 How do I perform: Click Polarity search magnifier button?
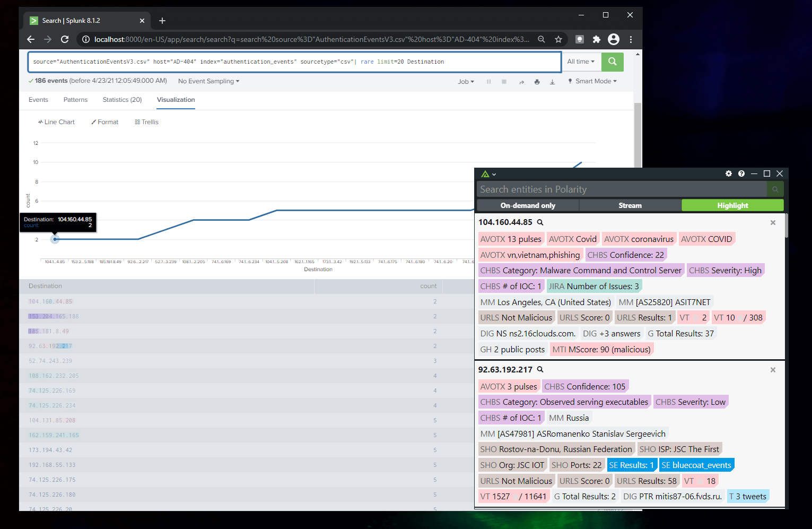pyautogui.click(x=775, y=189)
